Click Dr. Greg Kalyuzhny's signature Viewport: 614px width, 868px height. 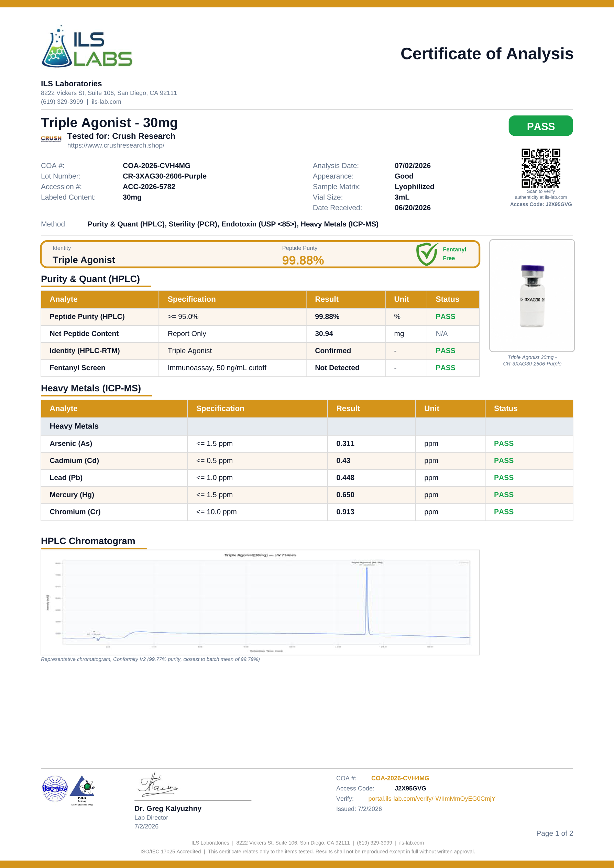click(157, 785)
